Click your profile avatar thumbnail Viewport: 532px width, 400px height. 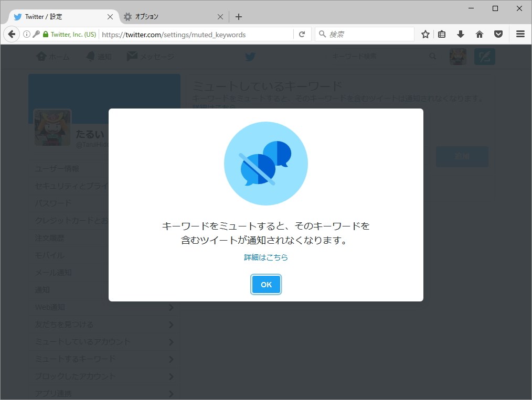457,57
